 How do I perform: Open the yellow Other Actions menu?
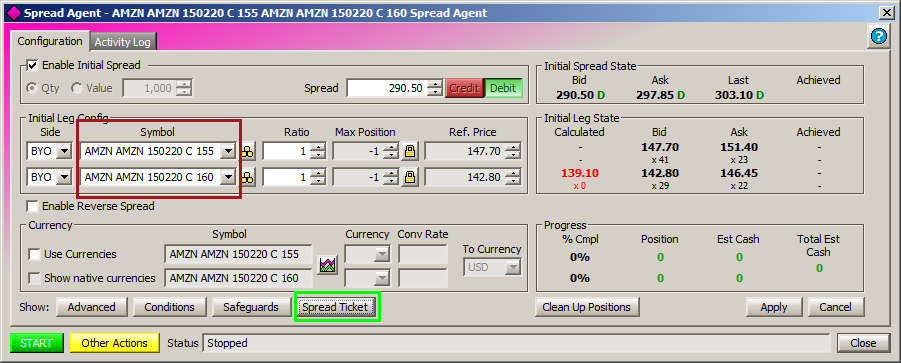[x=114, y=343]
